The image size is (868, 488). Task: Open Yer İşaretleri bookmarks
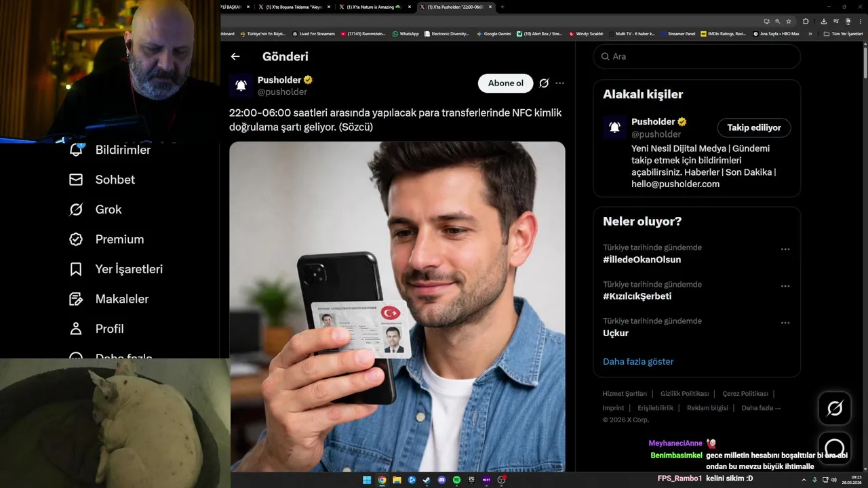pyautogui.click(x=116, y=269)
